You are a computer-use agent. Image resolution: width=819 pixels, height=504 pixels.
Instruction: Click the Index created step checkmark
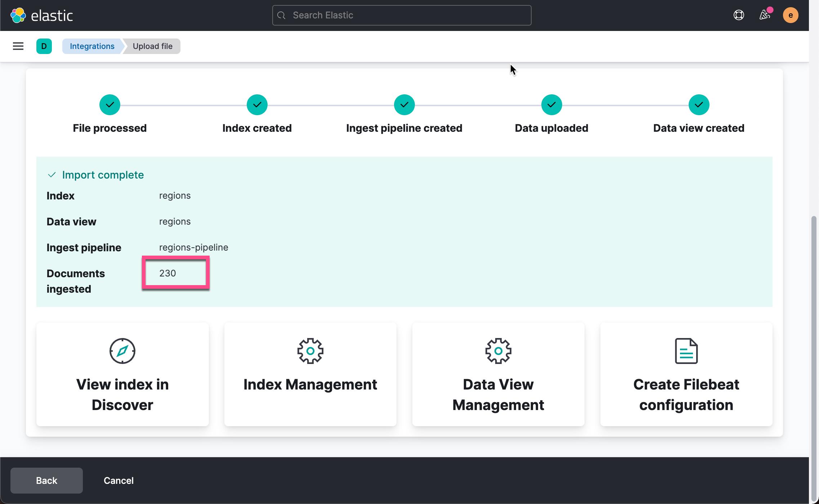pos(257,105)
